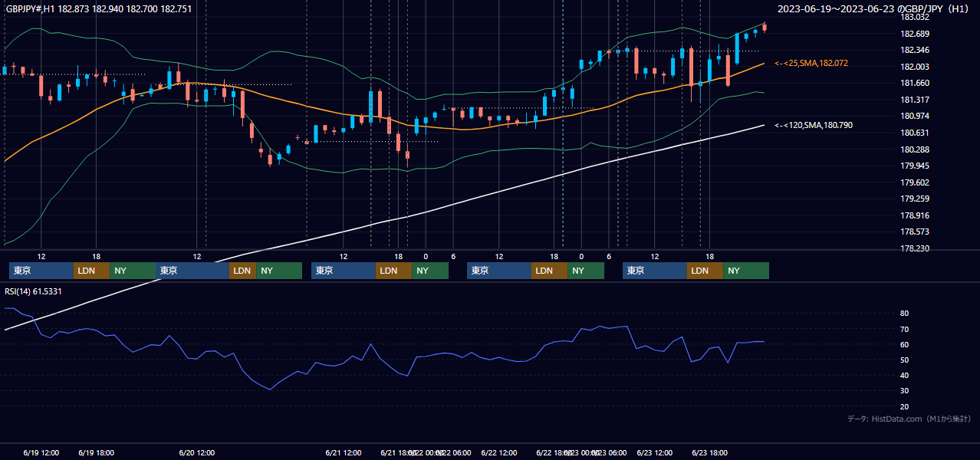Screen dimensions: 980x460
Task: Click the 6/20 12:00 time label
Action: coord(196,452)
